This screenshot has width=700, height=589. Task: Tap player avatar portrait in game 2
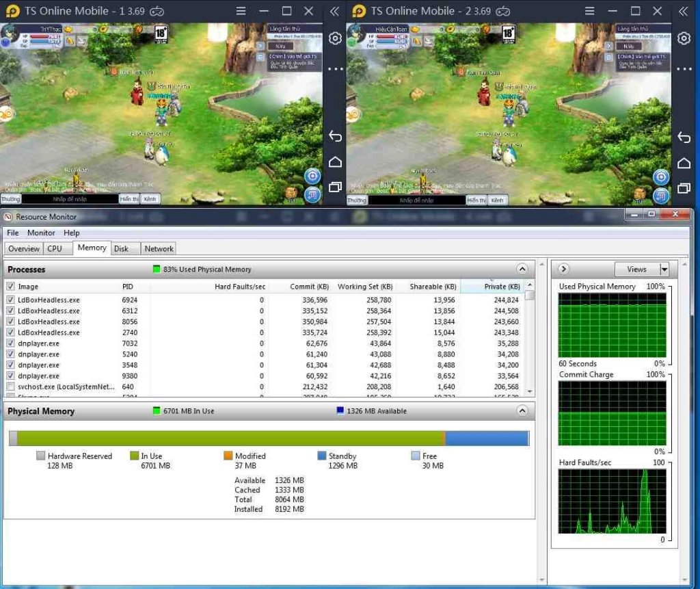point(356,34)
